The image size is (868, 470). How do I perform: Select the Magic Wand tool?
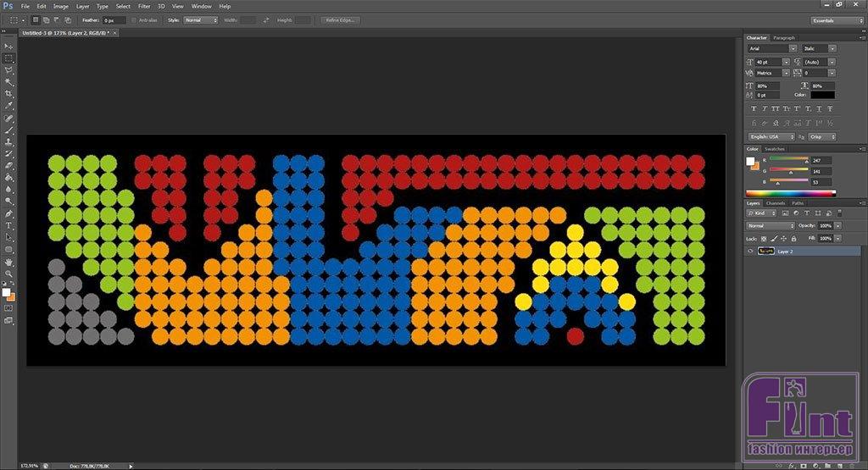pyautogui.click(x=9, y=81)
